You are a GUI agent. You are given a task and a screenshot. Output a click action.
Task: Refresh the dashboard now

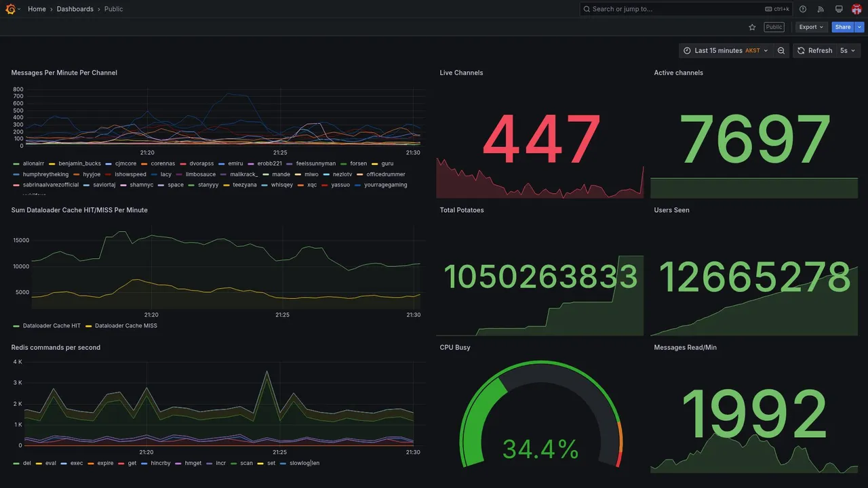pos(814,51)
